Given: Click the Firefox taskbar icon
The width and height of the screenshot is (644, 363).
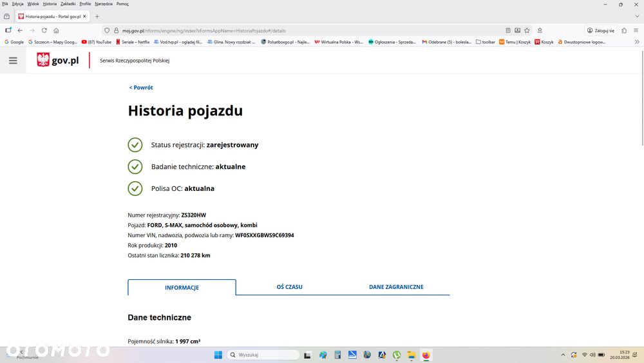Looking at the screenshot, I should point(426,355).
